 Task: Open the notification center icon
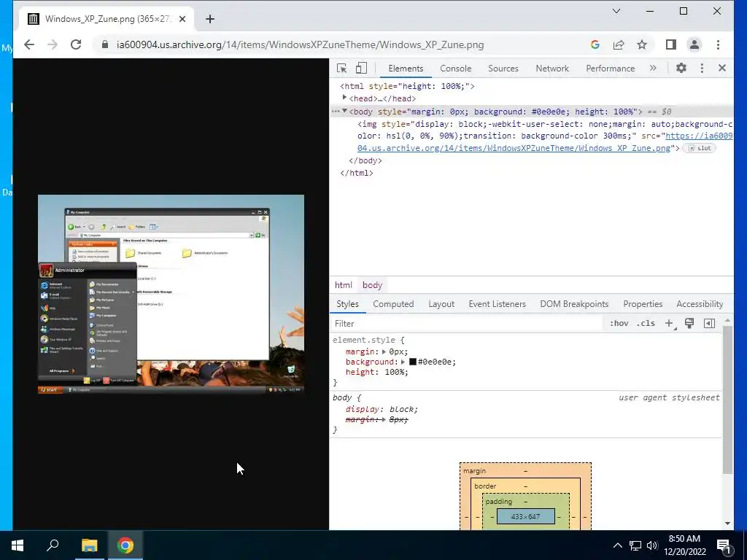click(x=724, y=545)
